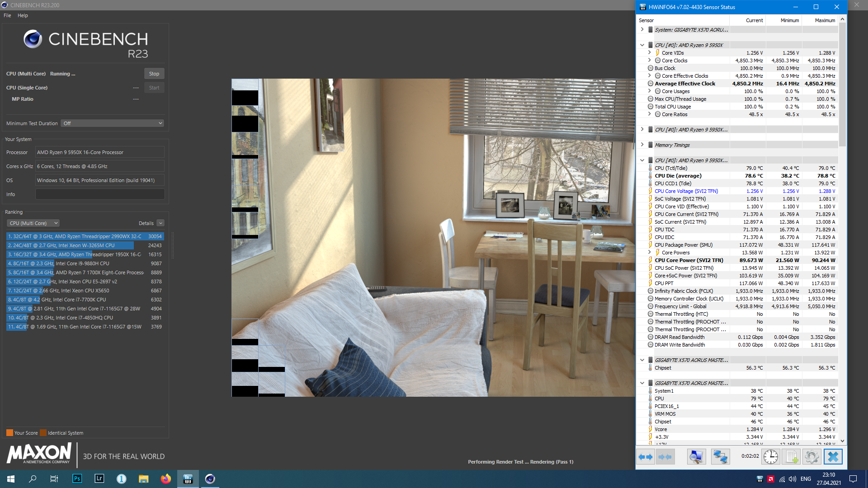Open HWiNFO sensor settings gear icon
This screenshot has width=868, height=488.
pyautogui.click(x=811, y=457)
